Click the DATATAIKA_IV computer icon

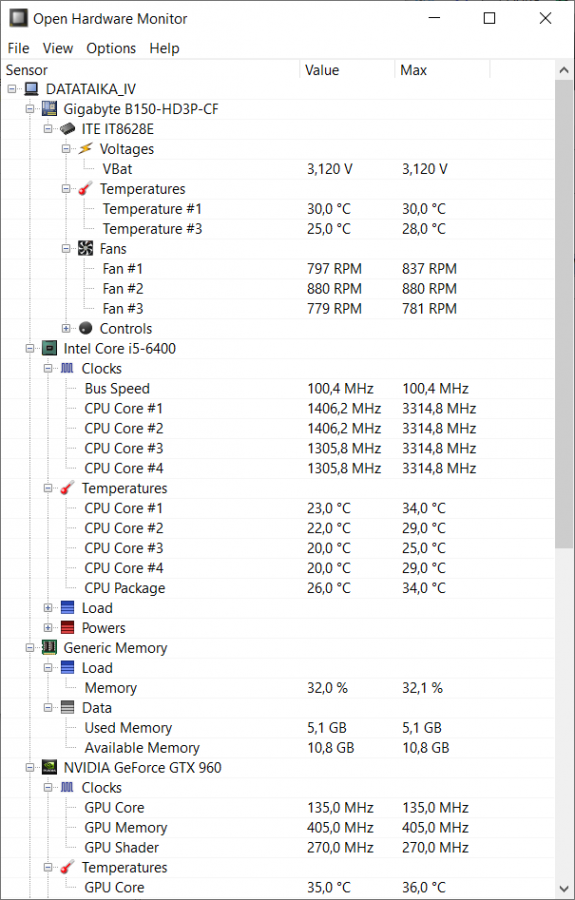(x=32, y=89)
